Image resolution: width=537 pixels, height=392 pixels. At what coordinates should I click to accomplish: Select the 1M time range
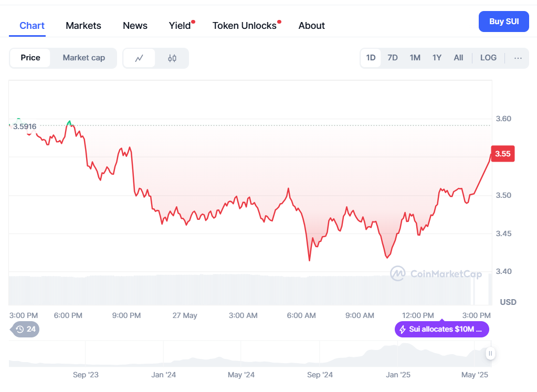(415, 58)
